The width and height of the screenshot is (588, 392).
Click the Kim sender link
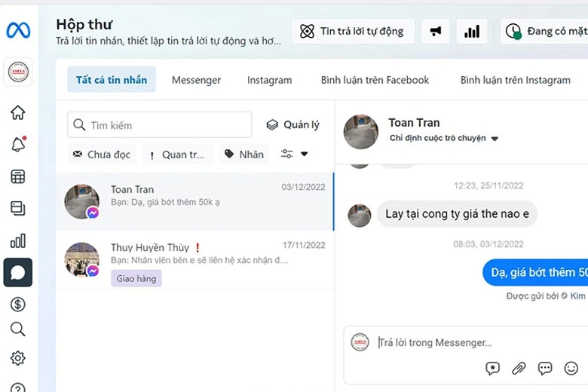pos(577,296)
